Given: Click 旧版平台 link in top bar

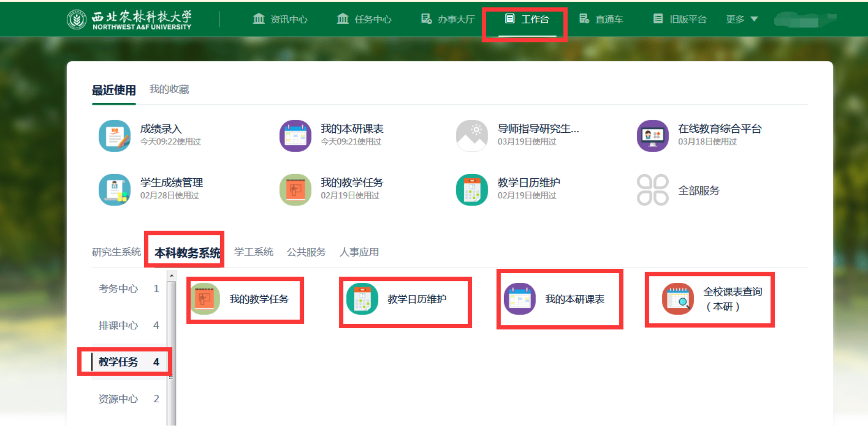Looking at the screenshot, I should pyautogui.click(x=680, y=19).
